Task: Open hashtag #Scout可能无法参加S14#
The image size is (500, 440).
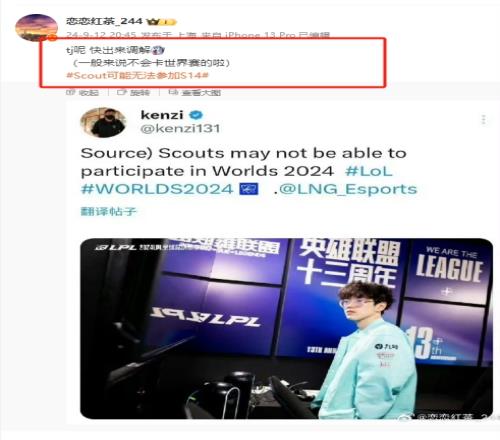Action: (137, 75)
